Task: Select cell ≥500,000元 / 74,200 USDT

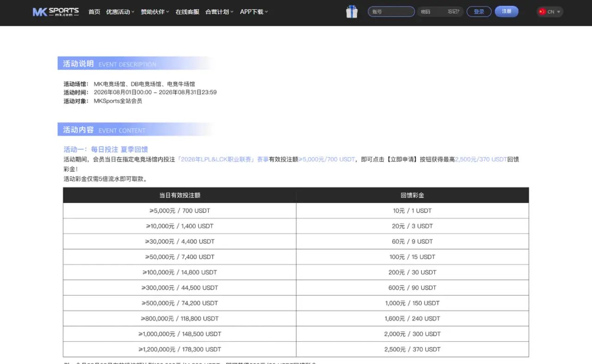Action: click(179, 303)
